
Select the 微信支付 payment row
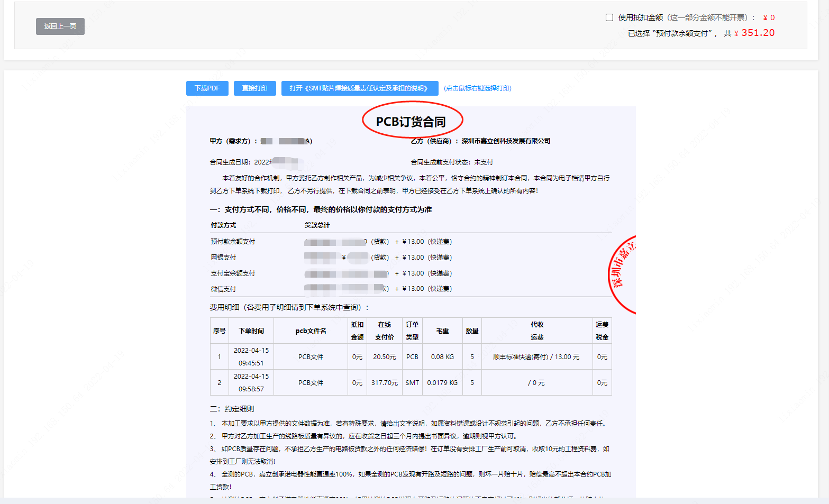pyautogui.click(x=223, y=289)
